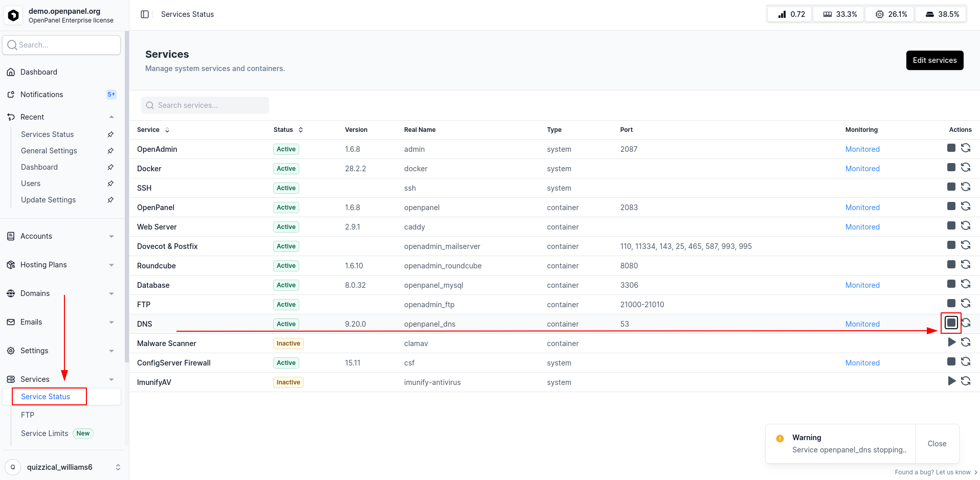980x480 pixels.
Task: Close the warning notification
Action: 937,444
